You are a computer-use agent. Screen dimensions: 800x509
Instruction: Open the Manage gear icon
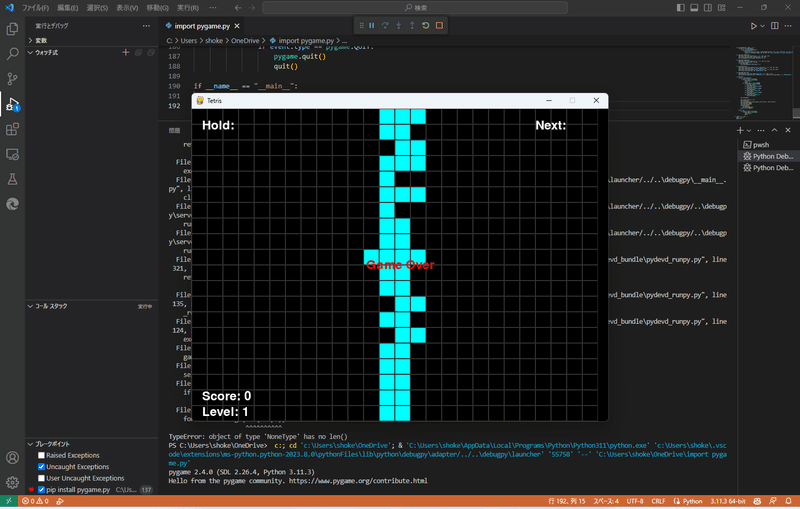click(x=12, y=482)
